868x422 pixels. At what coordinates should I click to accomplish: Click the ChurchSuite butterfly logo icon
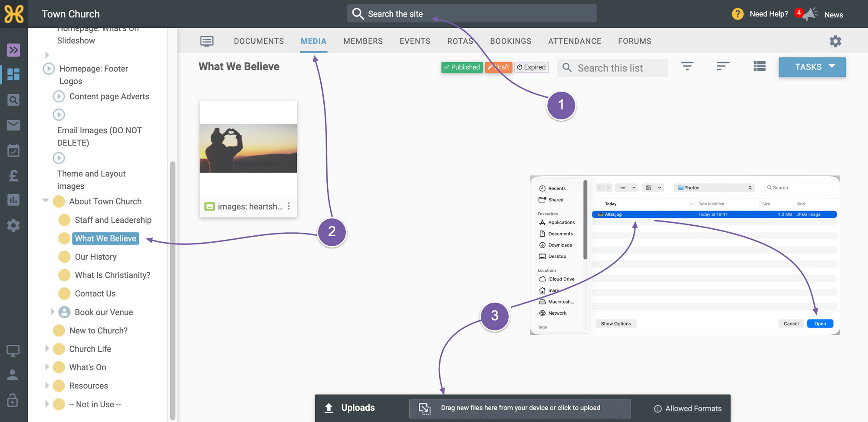pos(14,14)
